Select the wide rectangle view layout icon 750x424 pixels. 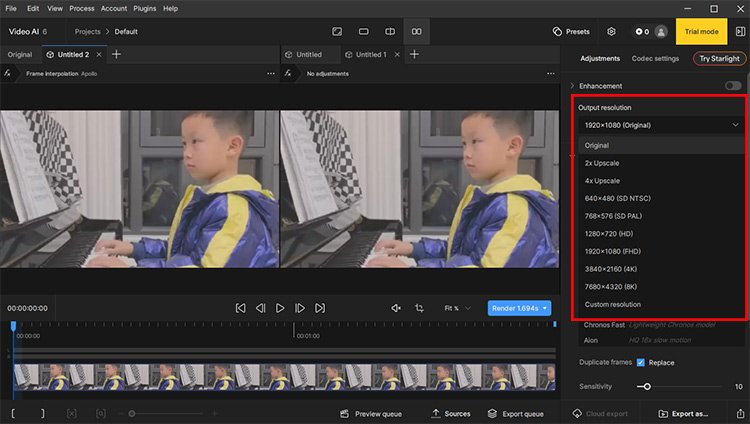coord(364,32)
